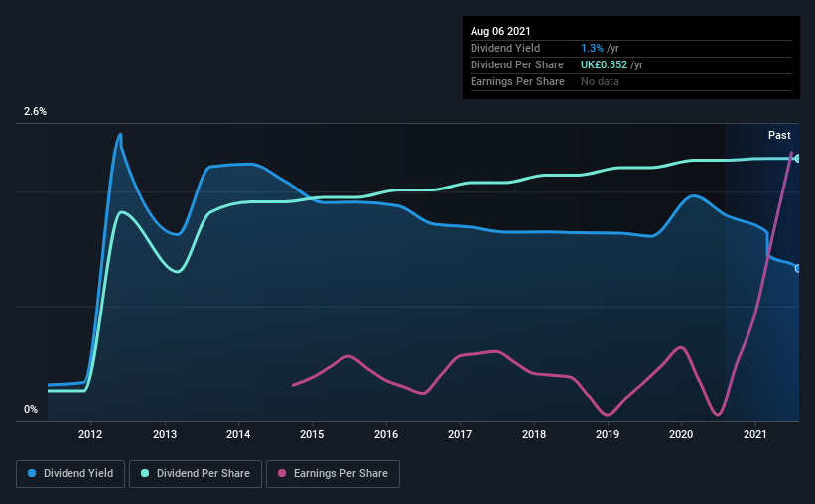Select the 2021 tick on the timeline
This screenshot has height=504, width=815.
754,434
